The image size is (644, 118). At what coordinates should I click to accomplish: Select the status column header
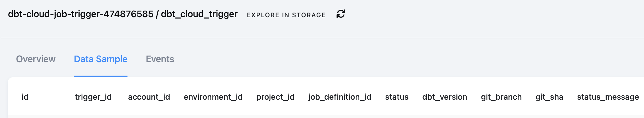click(x=397, y=97)
